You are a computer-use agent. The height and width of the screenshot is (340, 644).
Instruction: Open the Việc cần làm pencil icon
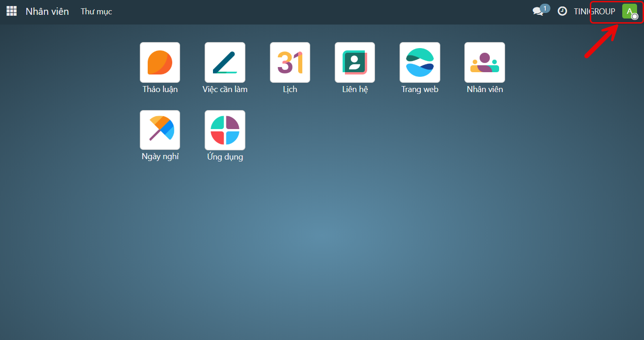click(225, 62)
